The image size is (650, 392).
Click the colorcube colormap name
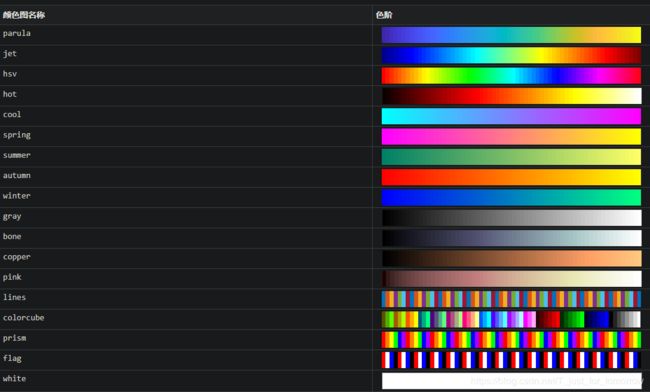tap(23, 317)
